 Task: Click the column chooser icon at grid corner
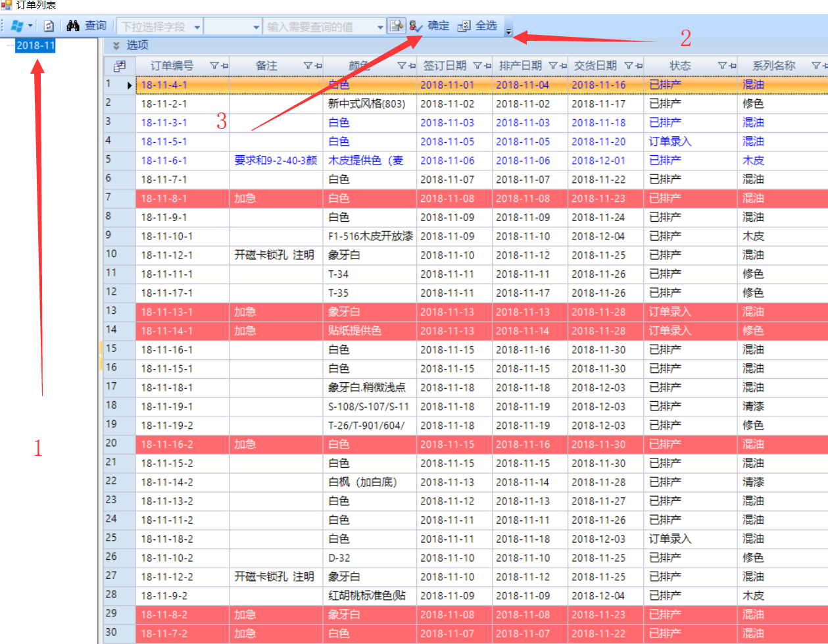click(x=119, y=66)
